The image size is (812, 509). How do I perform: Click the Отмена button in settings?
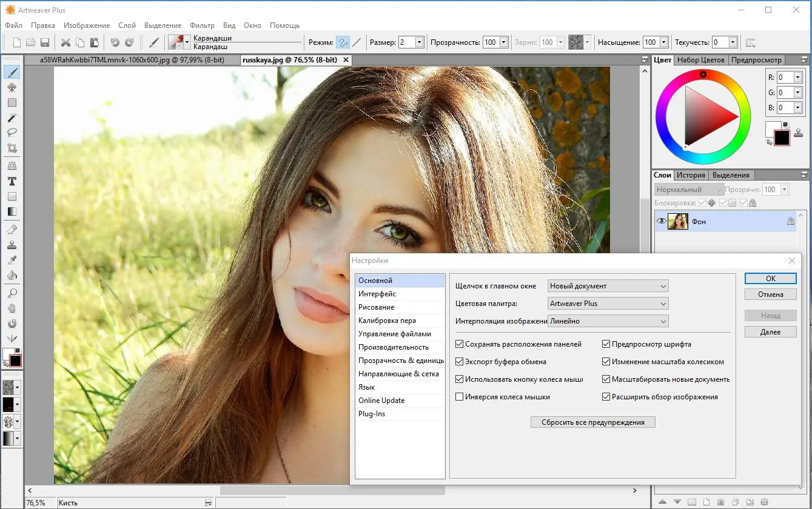coord(770,294)
